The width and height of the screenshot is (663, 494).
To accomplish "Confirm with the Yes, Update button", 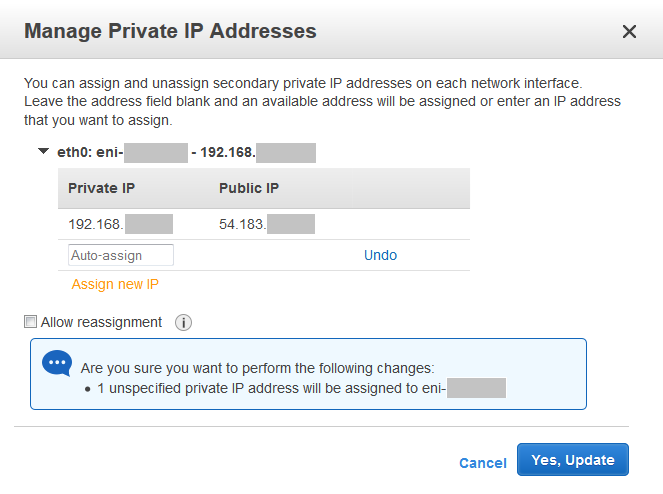I will click(x=573, y=460).
